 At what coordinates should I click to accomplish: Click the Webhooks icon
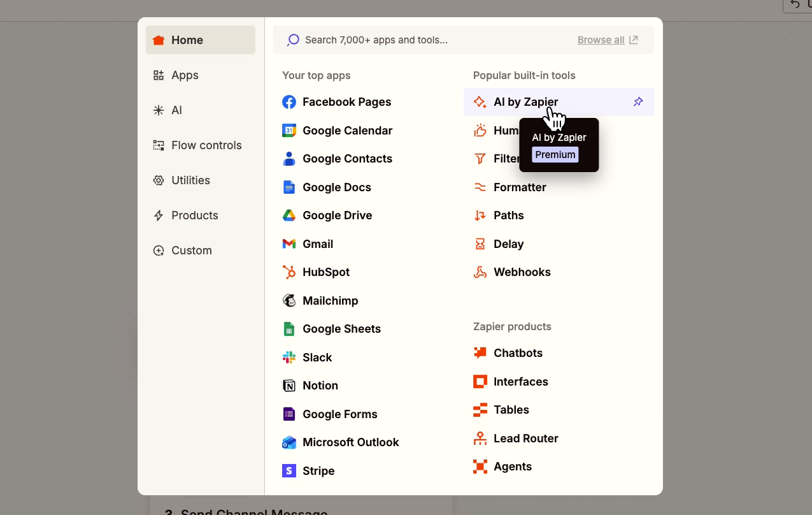(480, 272)
